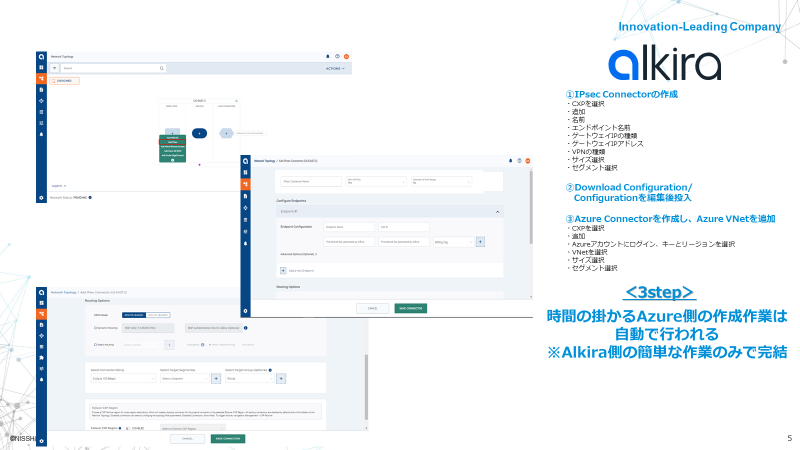Open the Billing Tag dropdown
This screenshot has width=800, height=450.
pos(451,241)
